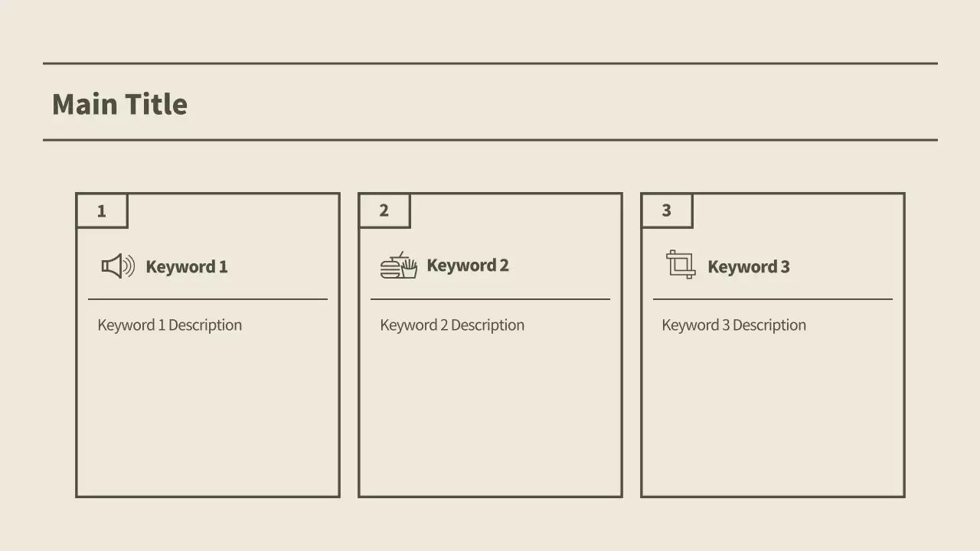Select the Keyword 3 heading
The width and height of the screenshot is (980, 551).
[x=748, y=267]
